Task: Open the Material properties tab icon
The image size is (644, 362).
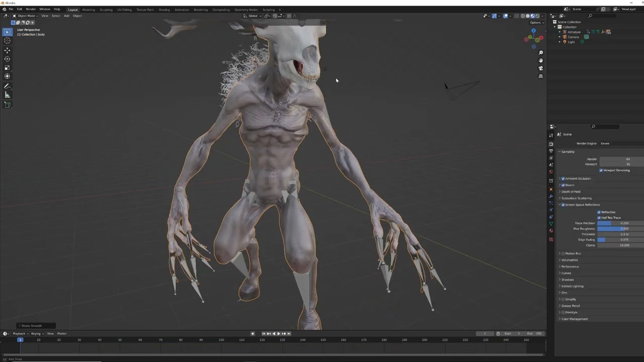Action: click(551, 231)
